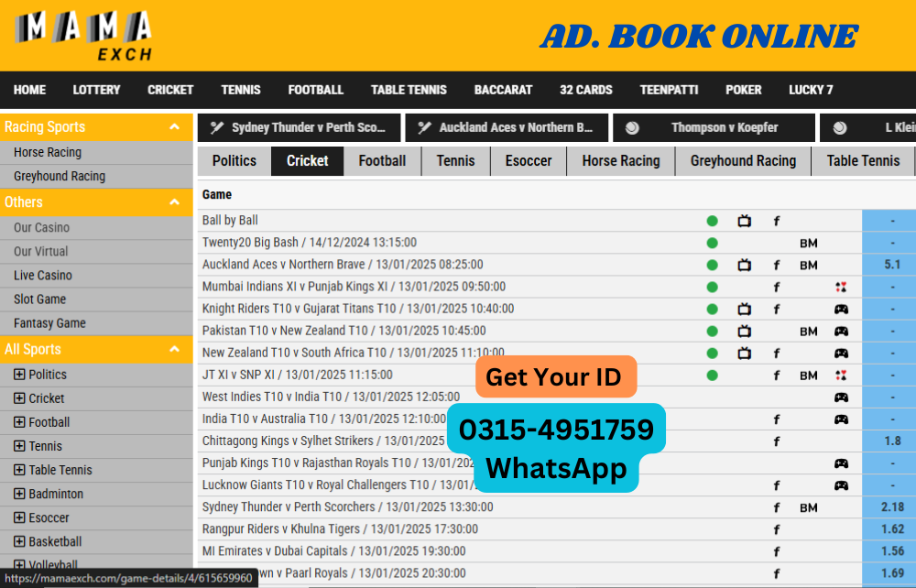
Task: Open Auckland Aces v Northern Brave match link
Action: 343,265
